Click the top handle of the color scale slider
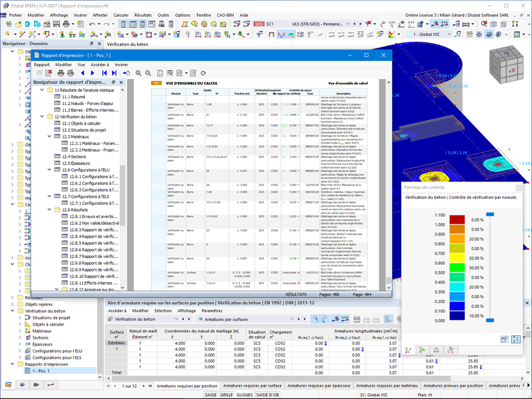532x399 pixels. point(490,214)
